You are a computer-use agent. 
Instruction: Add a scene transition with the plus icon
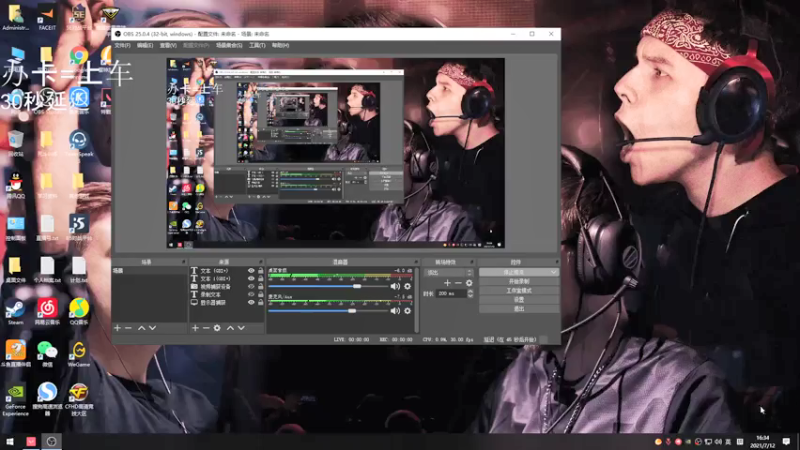[x=447, y=283]
